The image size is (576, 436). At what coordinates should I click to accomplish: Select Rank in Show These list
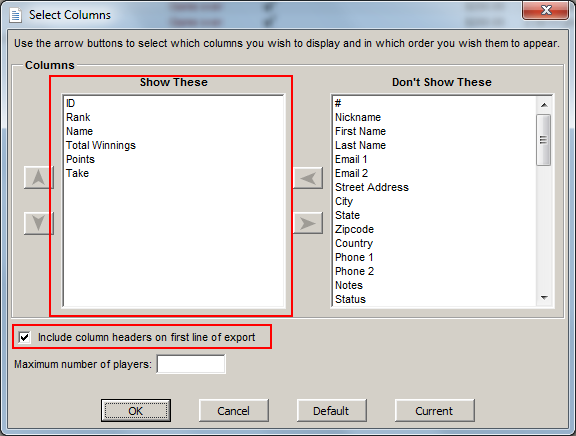click(x=78, y=118)
